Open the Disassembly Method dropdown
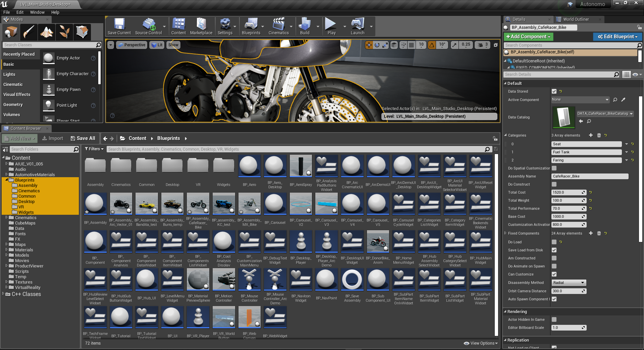The height and width of the screenshot is (350, 644). [569, 283]
